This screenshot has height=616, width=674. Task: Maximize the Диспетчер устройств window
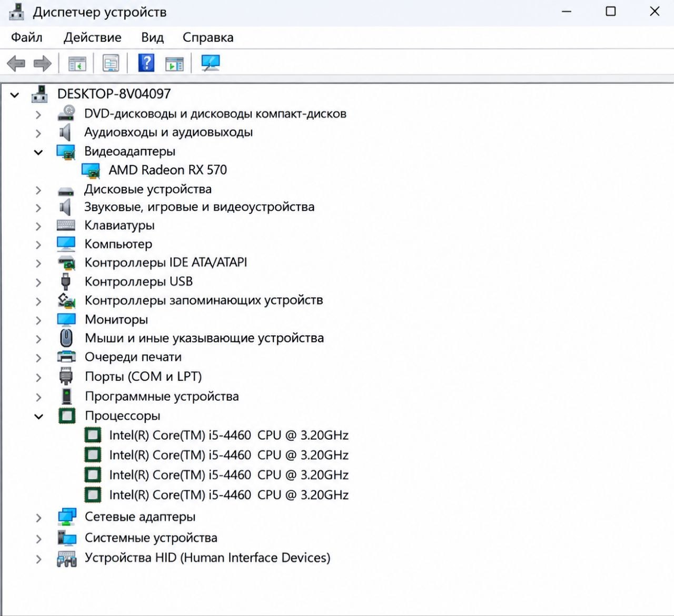[611, 11]
